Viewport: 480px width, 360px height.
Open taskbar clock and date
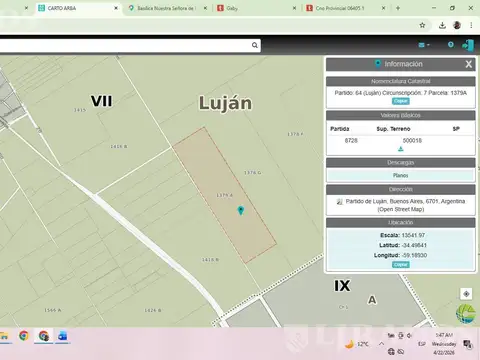[444, 344]
